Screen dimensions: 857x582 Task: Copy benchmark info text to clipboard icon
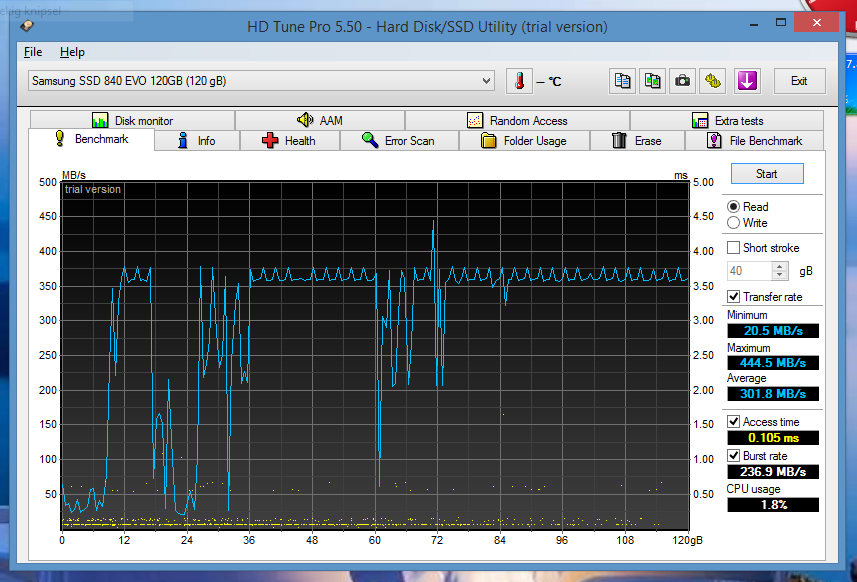coord(623,81)
